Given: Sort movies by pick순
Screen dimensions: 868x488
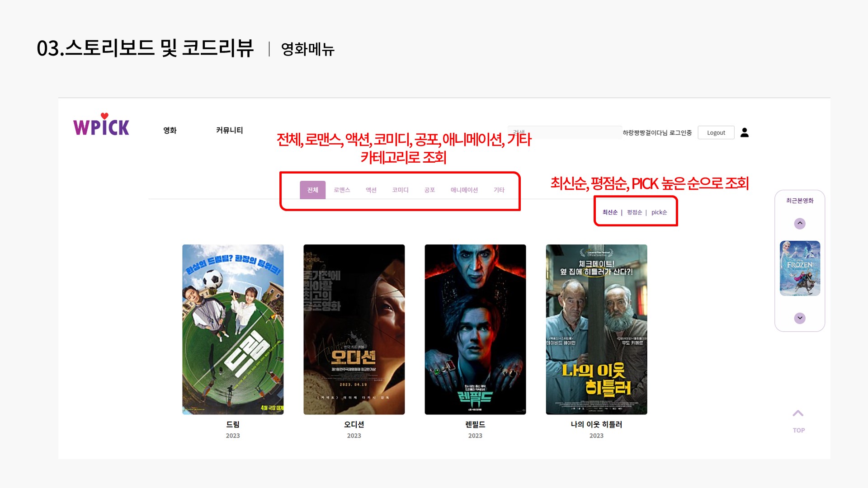Looking at the screenshot, I should [x=659, y=212].
